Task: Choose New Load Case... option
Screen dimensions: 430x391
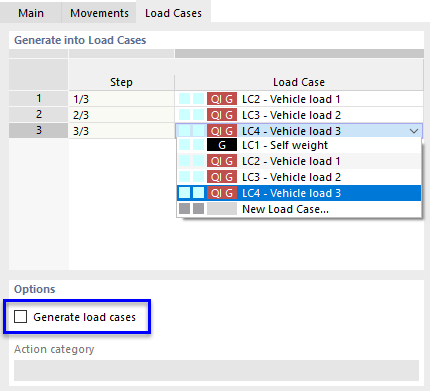Action: click(x=299, y=209)
